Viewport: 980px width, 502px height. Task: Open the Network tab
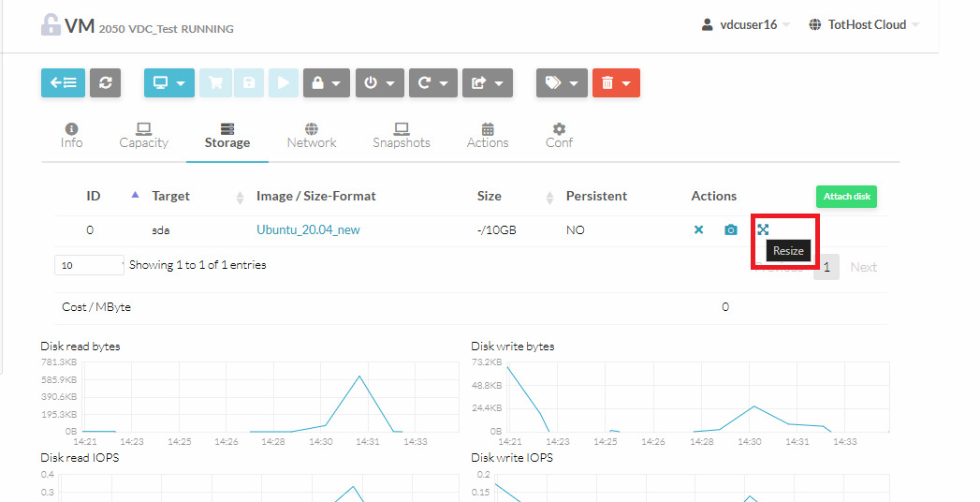point(312,136)
